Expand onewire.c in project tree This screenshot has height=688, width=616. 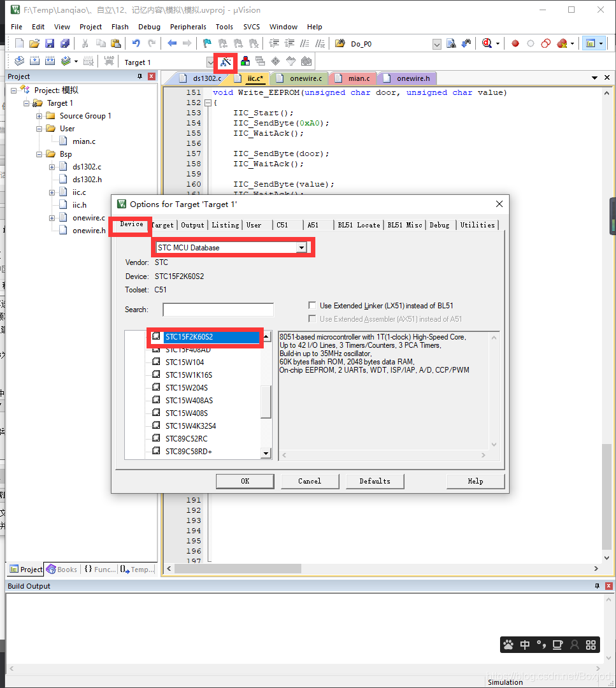(x=52, y=218)
